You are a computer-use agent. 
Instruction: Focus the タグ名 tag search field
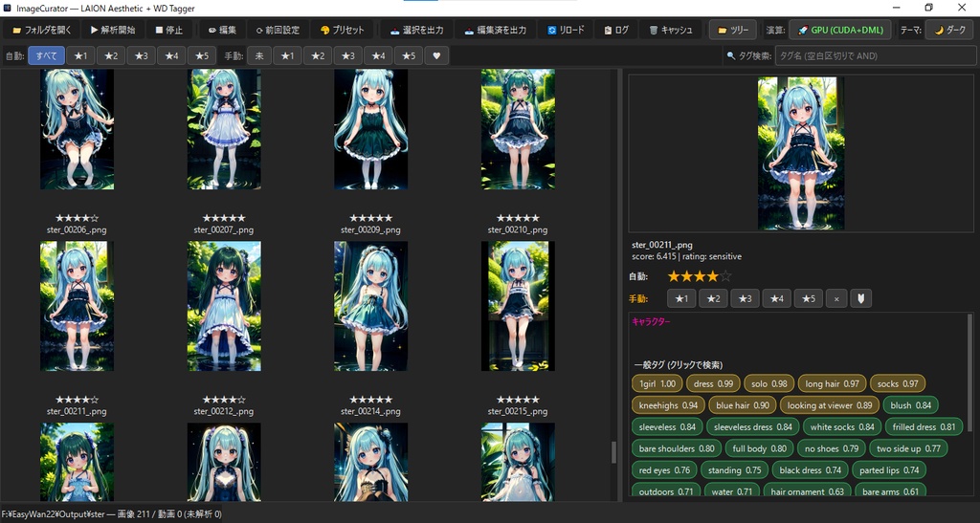point(875,55)
